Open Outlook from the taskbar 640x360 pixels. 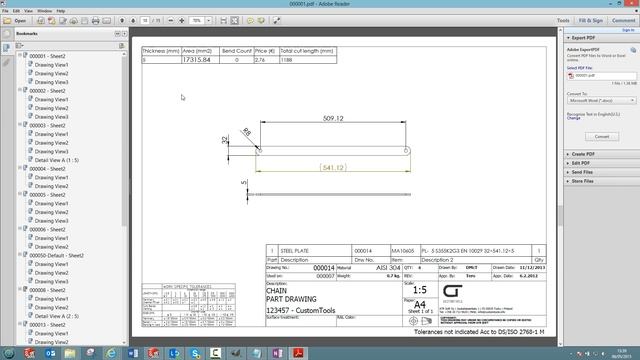coord(50,353)
